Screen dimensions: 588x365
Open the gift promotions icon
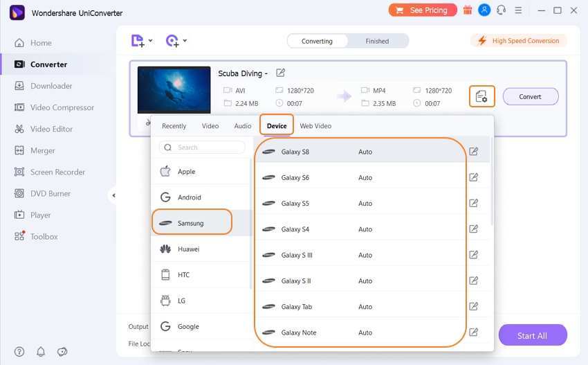point(467,10)
